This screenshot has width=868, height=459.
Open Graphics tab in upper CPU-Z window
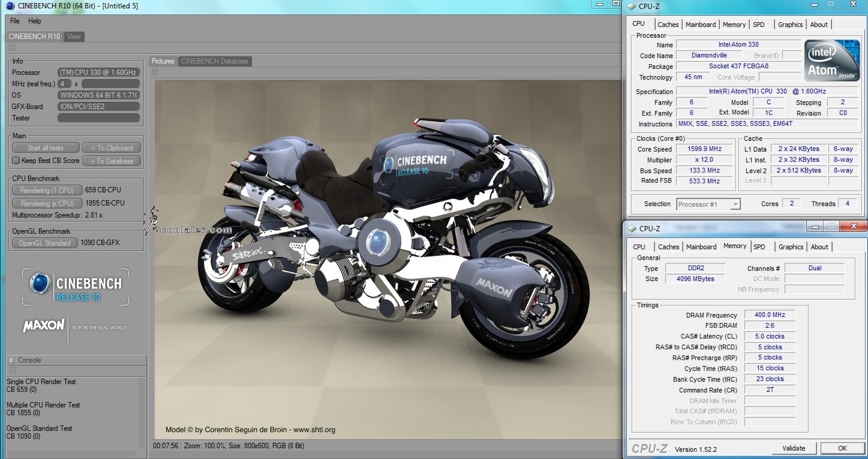tap(790, 25)
